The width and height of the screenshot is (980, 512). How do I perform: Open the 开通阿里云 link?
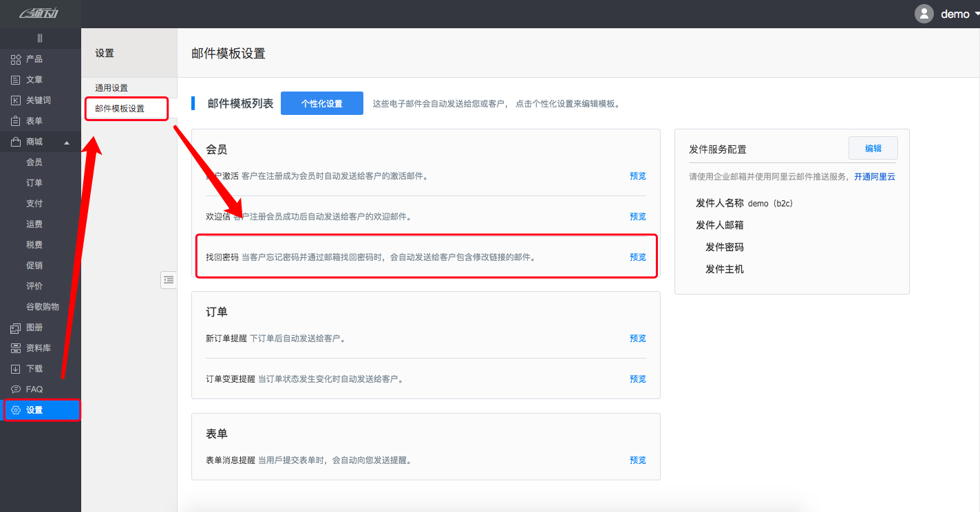click(x=874, y=177)
